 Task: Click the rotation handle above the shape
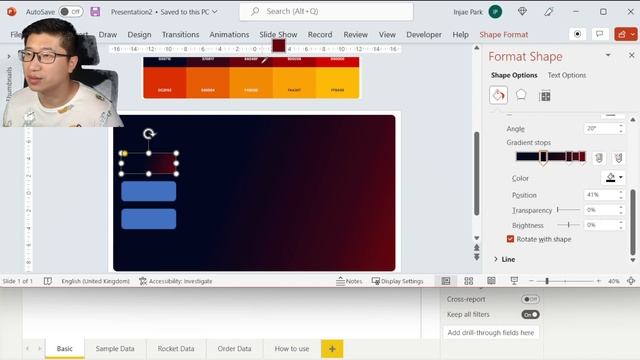[149, 133]
